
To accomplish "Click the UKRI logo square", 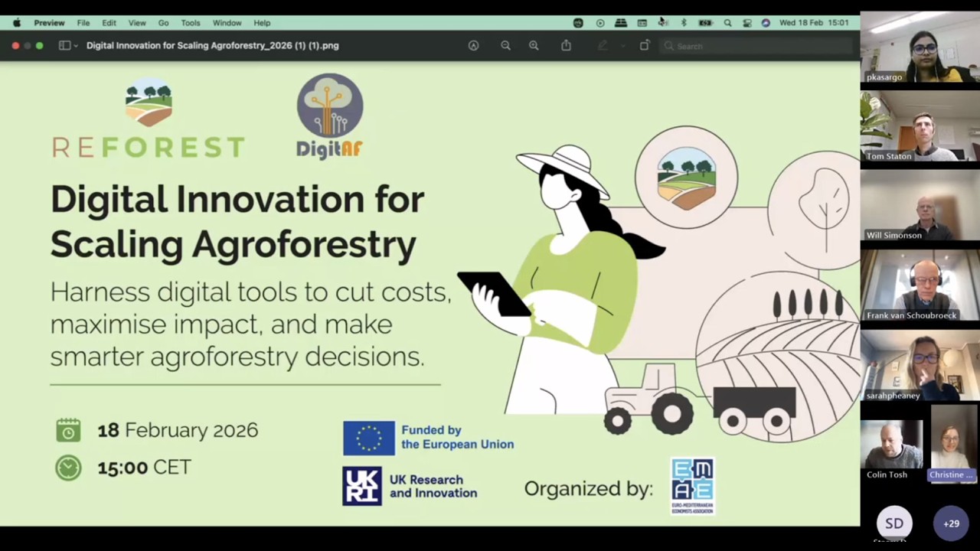I will [x=362, y=486].
